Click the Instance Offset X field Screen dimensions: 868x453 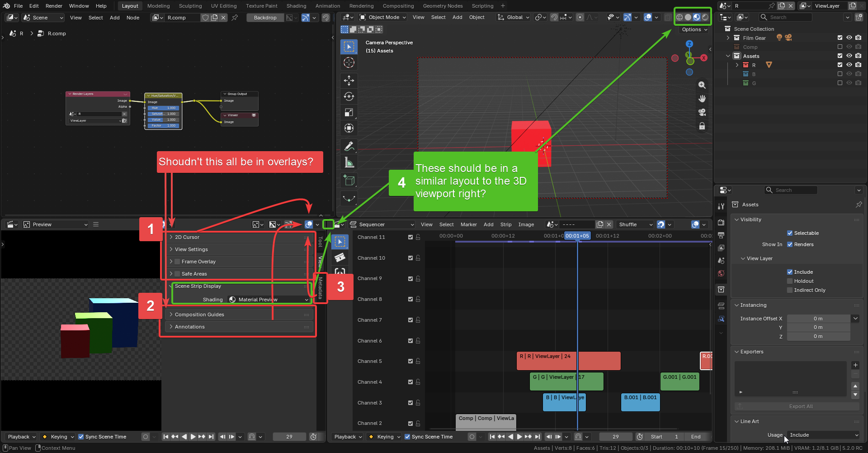pos(818,319)
